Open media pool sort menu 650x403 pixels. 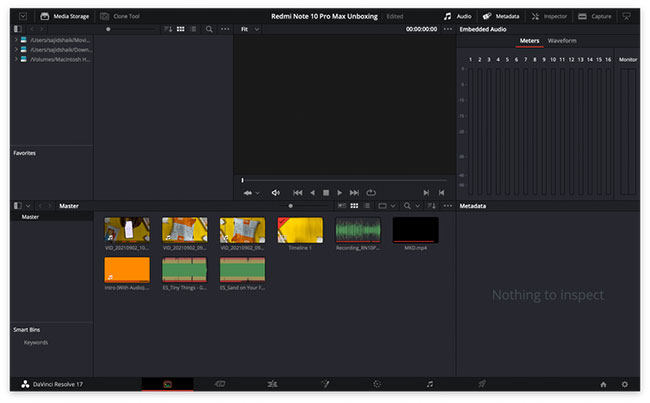point(432,206)
